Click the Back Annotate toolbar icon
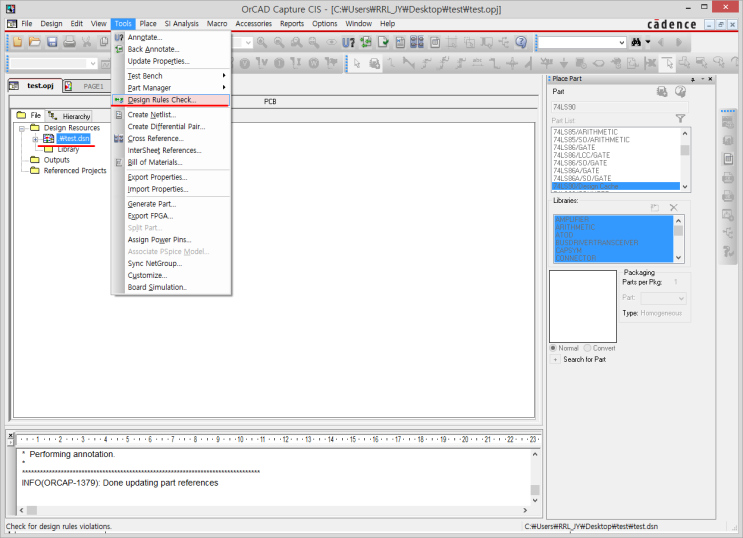 pyautogui.click(x=366, y=42)
